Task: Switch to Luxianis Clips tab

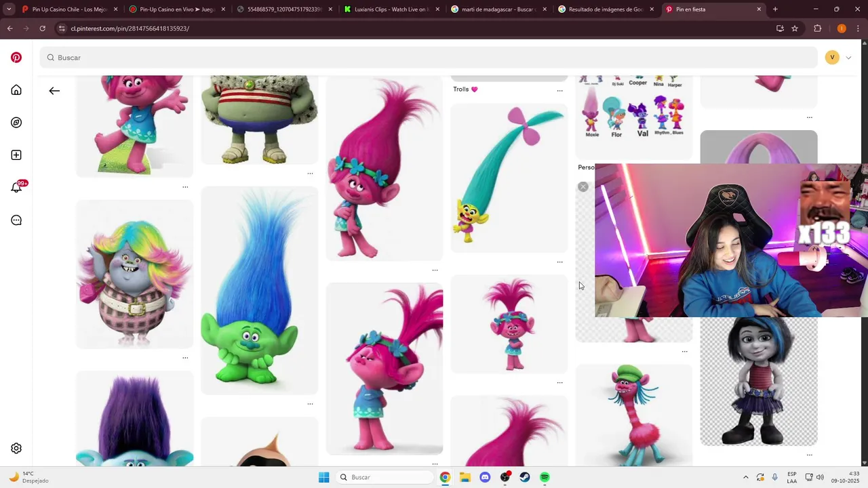Action: click(391, 9)
